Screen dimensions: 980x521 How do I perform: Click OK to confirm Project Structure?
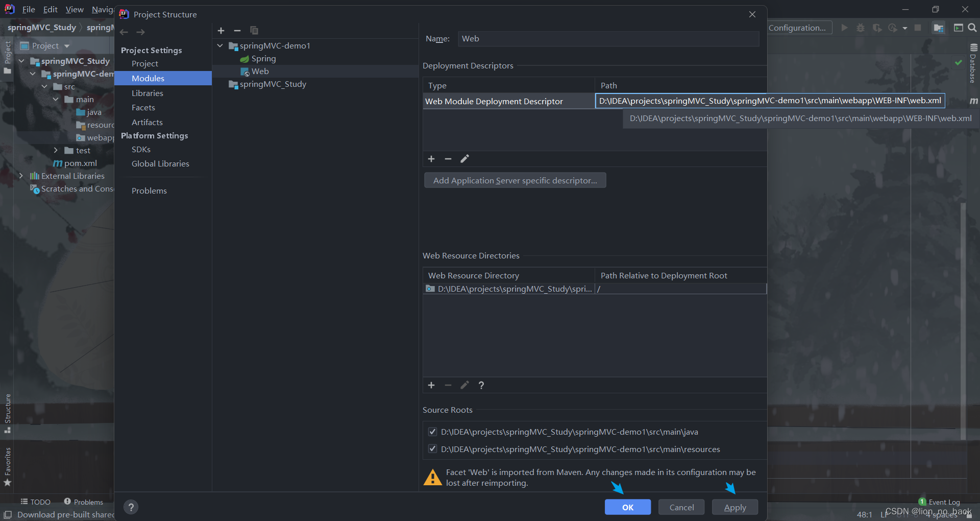click(x=628, y=507)
